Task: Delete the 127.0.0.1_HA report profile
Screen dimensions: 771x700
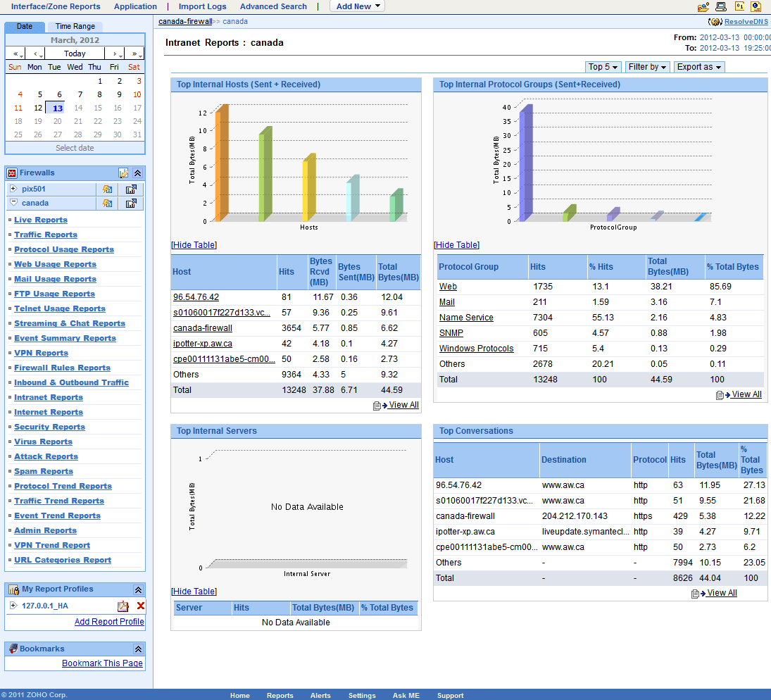Action: point(141,606)
